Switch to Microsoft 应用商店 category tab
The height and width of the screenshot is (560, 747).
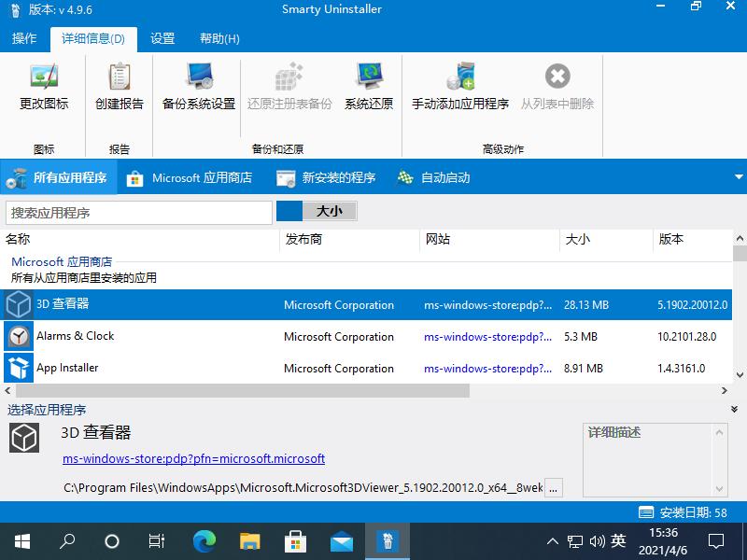click(190, 177)
